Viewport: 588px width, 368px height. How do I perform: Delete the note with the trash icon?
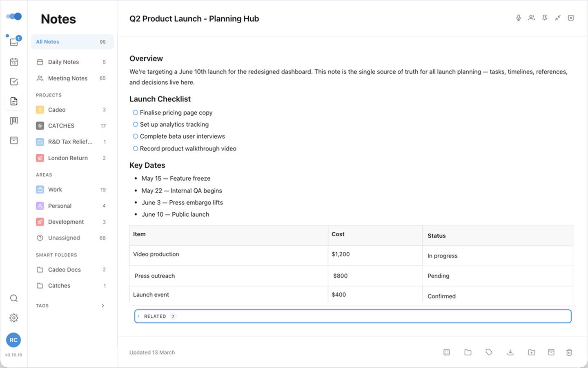(569, 352)
